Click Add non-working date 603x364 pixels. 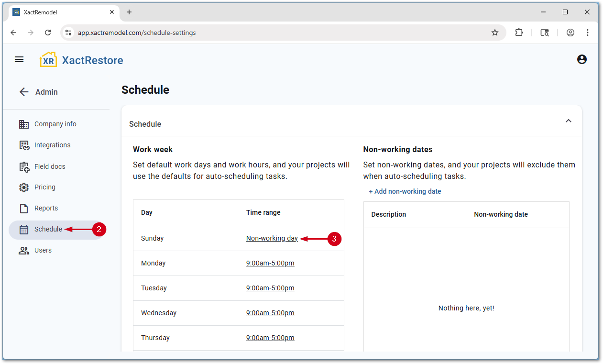(x=405, y=191)
